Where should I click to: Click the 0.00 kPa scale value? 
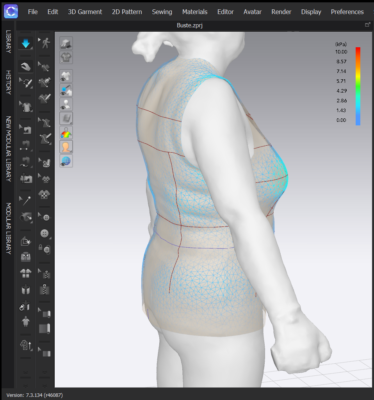click(341, 120)
